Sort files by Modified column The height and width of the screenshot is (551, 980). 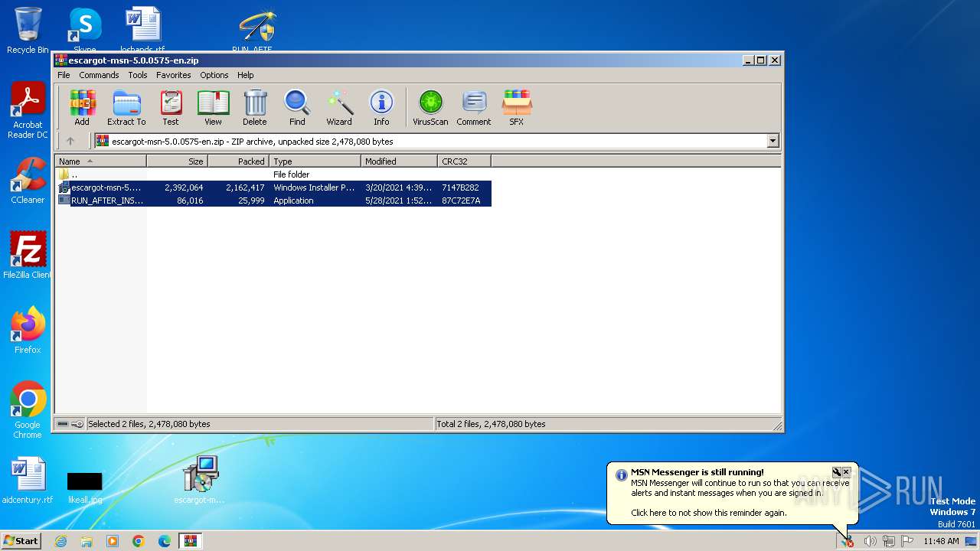[399, 161]
